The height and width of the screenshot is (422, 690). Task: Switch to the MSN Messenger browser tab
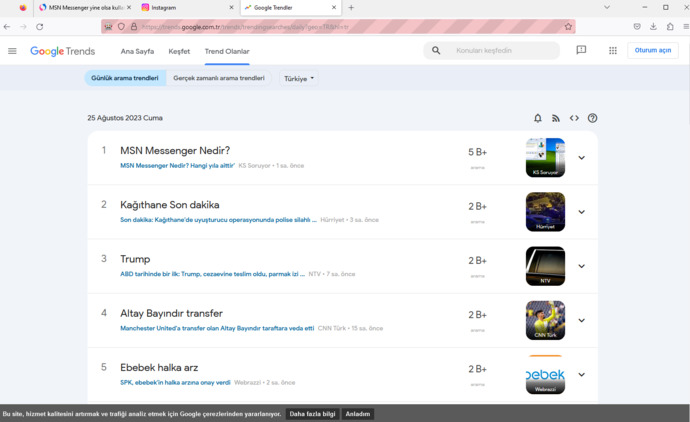point(85,7)
